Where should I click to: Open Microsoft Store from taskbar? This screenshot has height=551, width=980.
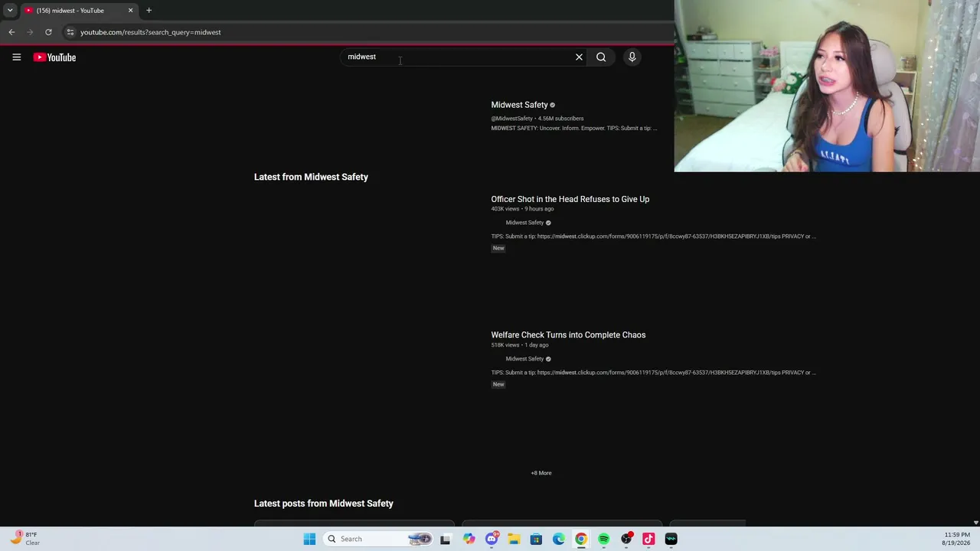tap(536, 539)
